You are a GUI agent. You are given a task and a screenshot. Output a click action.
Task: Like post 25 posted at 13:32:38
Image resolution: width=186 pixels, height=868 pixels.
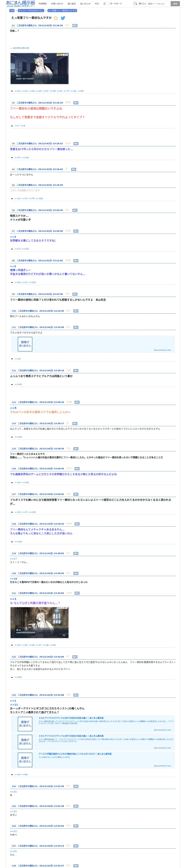click(68, 806)
